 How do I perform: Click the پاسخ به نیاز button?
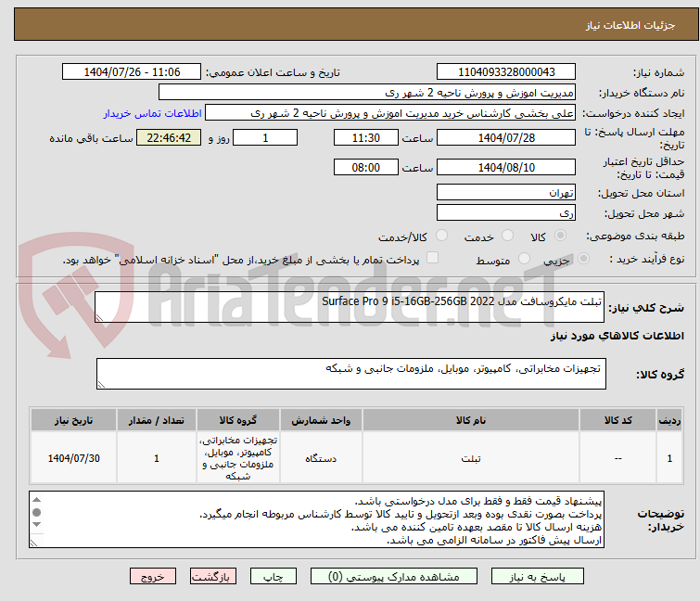point(538,577)
